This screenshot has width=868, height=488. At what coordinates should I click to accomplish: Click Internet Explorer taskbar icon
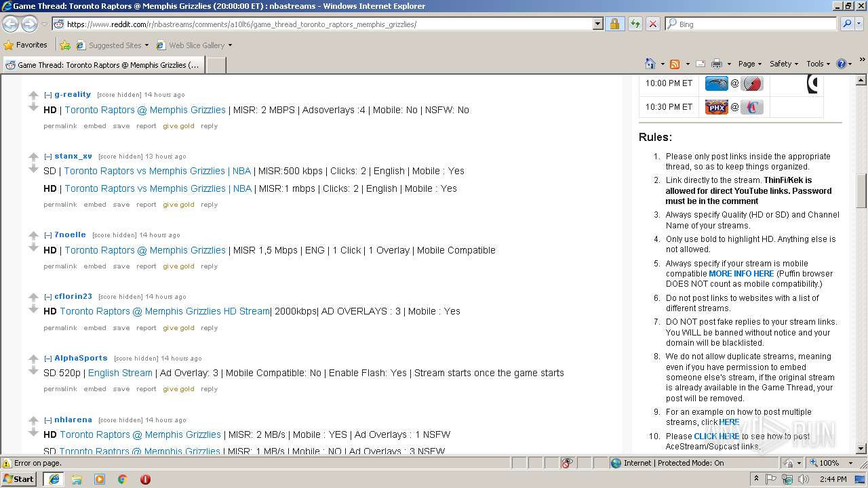[x=54, y=479]
